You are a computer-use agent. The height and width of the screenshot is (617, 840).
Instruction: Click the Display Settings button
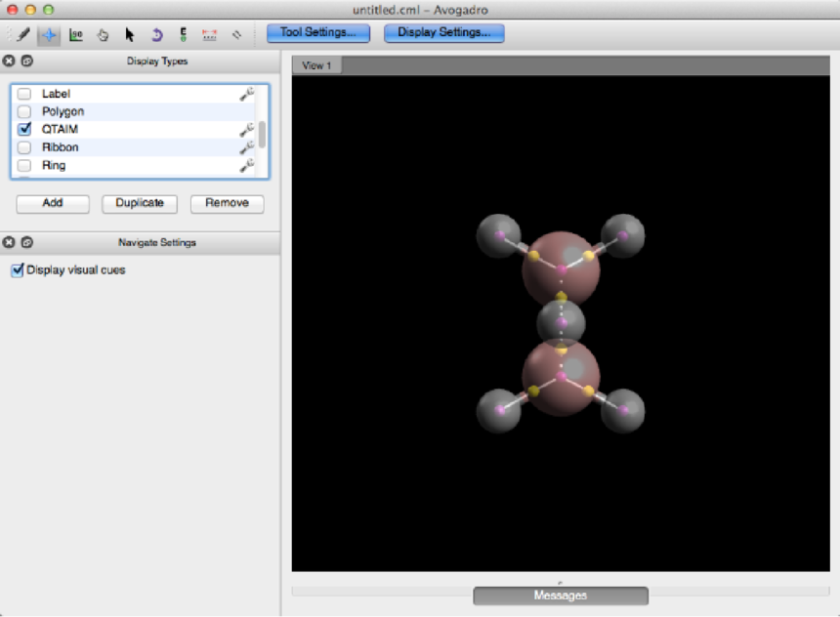(443, 32)
